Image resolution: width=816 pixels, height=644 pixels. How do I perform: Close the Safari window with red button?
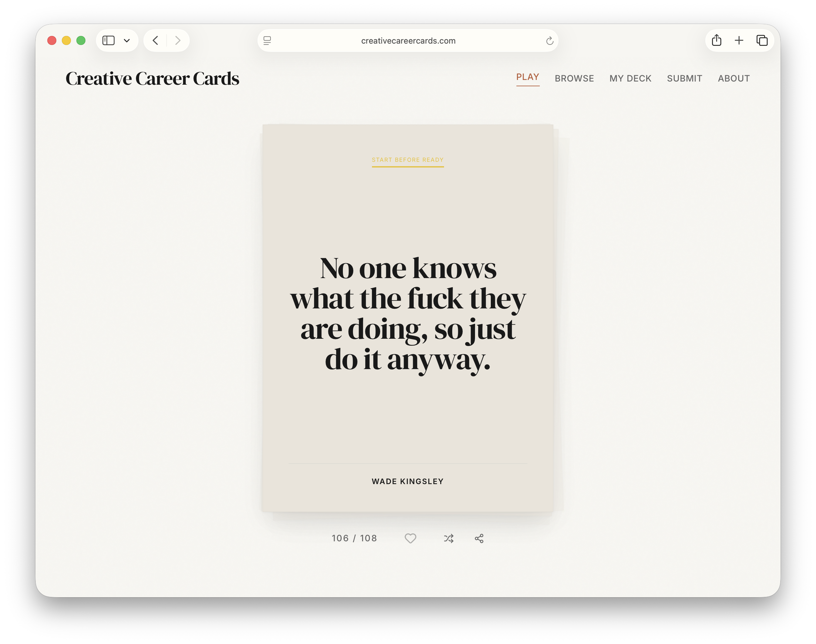coord(52,40)
